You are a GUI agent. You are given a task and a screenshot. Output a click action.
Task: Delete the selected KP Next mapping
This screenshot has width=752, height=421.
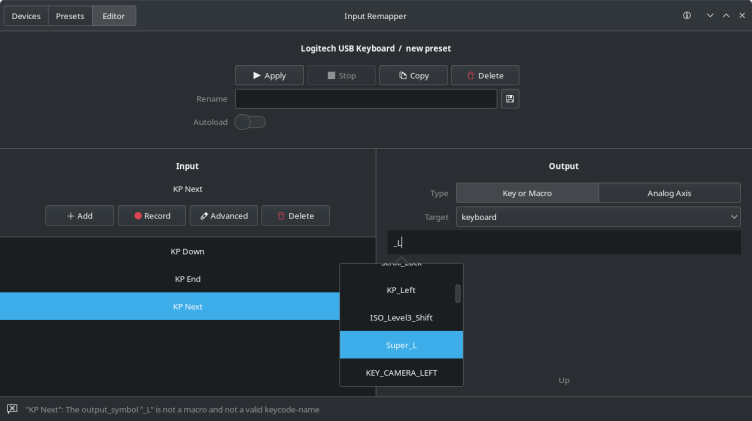point(295,216)
